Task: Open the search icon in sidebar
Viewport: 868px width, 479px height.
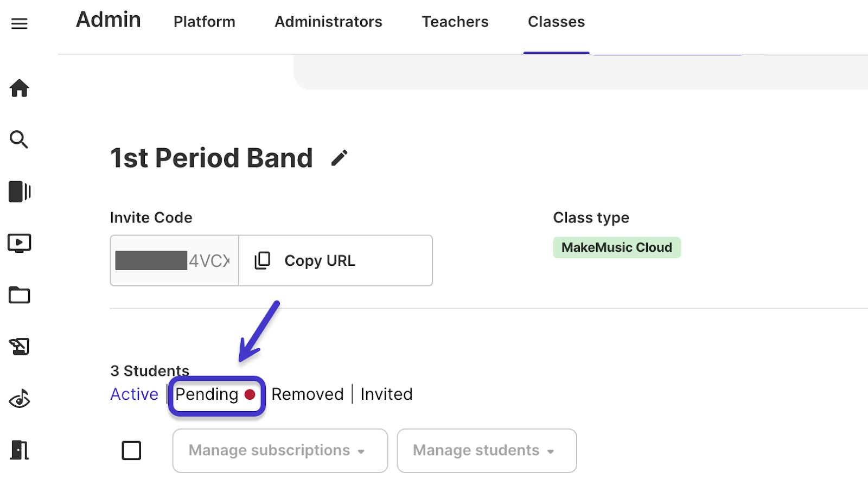Action: (19, 139)
